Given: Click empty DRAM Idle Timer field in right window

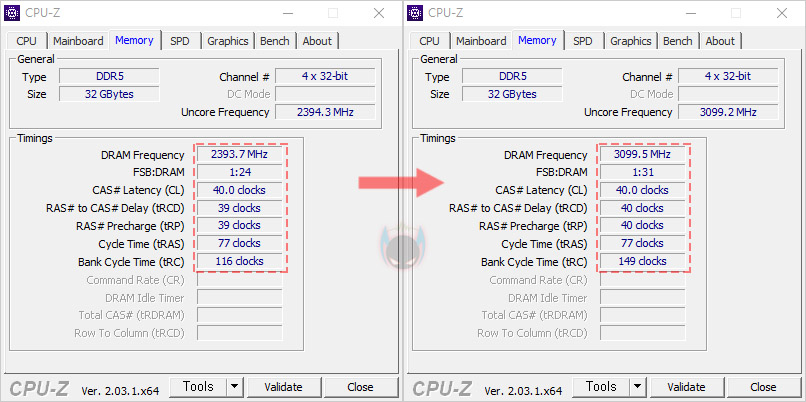Looking at the screenshot, I should click(643, 298).
